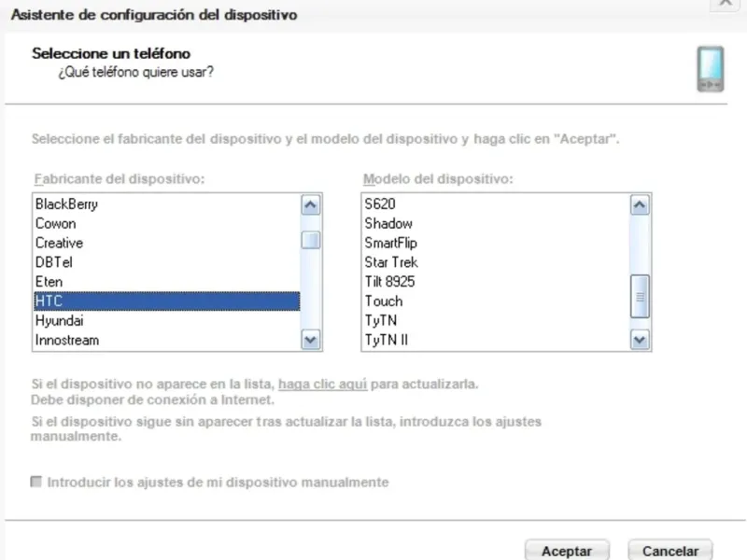The image size is (747, 560).
Task: Click the model list scrollbar thumb
Action: 640,298
